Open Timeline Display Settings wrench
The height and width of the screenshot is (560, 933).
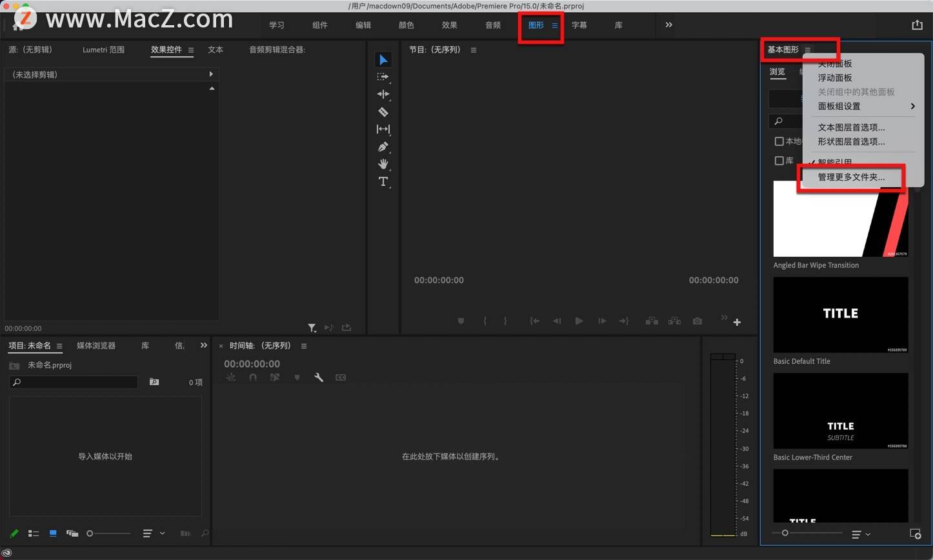[x=319, y=377]
